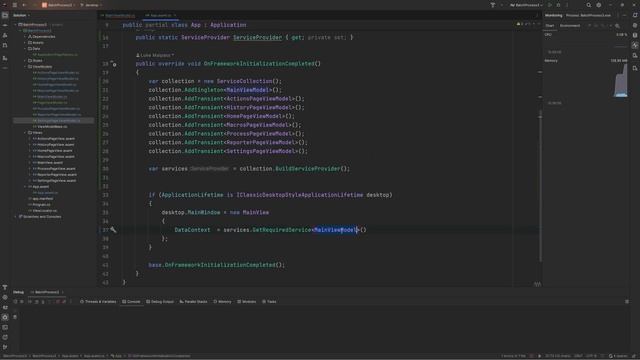The height and width of the screenshot is (360, 640).
Task: Click the first debug toolbar rerun icon
Action: point(15,302)
